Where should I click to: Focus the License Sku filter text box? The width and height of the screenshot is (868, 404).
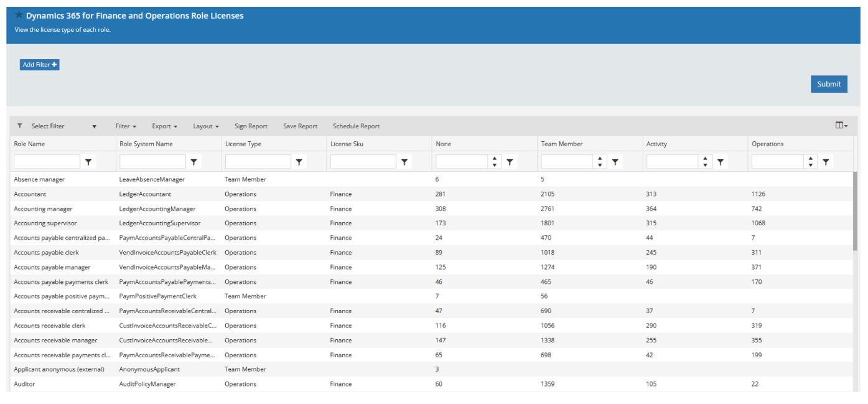click(x=363, y=162)
